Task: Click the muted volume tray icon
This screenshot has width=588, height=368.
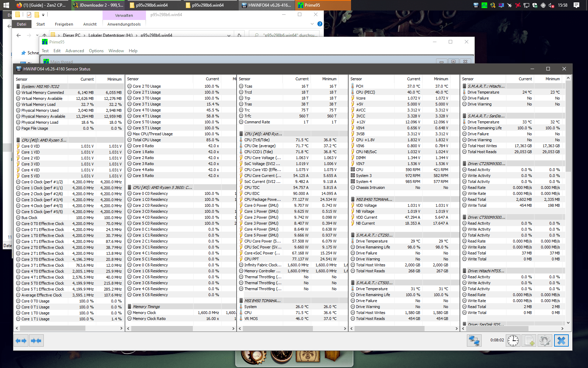Action: coord(552,5)
